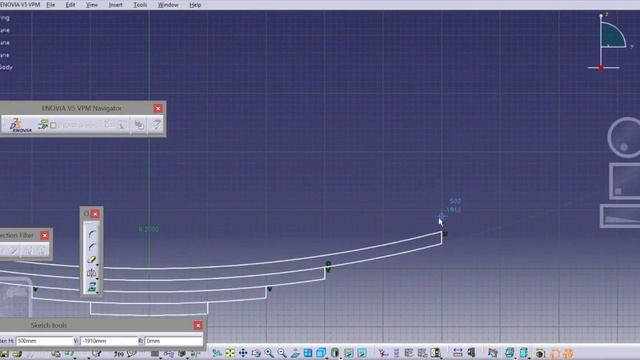Open the ENOVIA V5 VPM menu

pos(20,5)
